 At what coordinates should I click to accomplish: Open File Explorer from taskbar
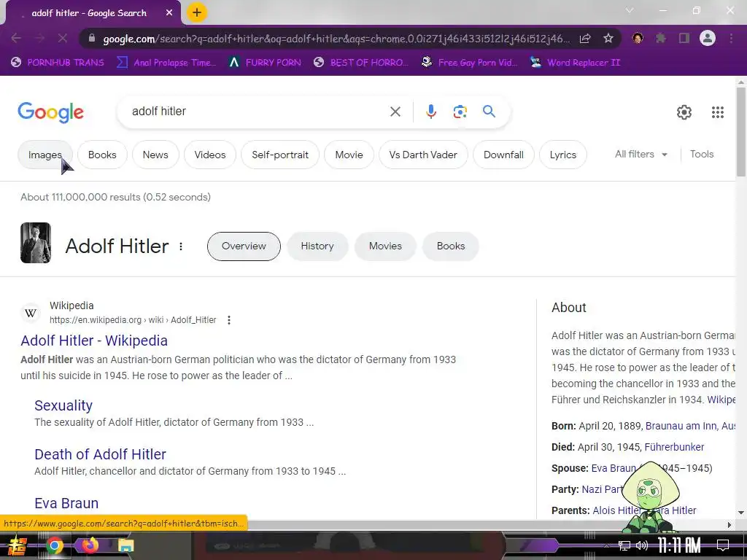pyautogui.click(x=125, y=545)
